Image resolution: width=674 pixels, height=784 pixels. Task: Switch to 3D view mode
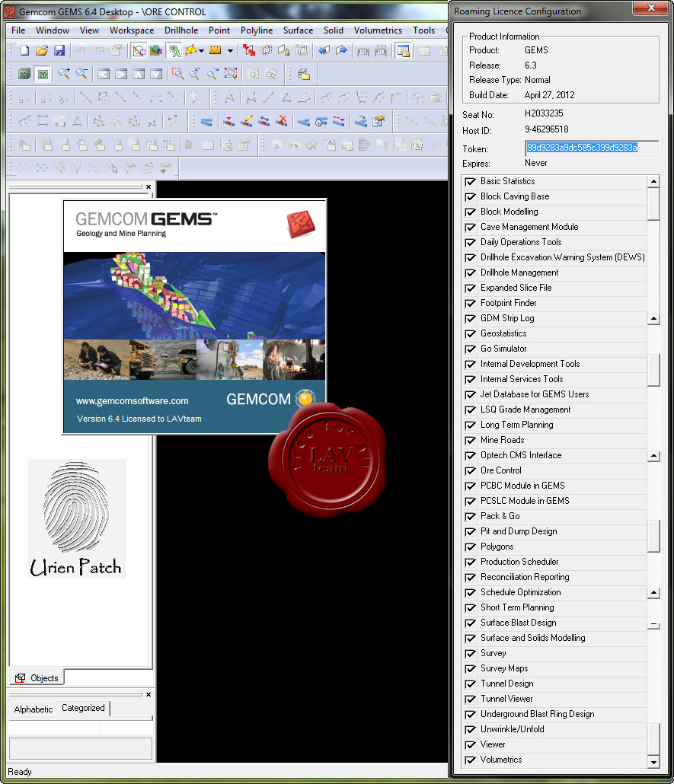click(24, 75)
